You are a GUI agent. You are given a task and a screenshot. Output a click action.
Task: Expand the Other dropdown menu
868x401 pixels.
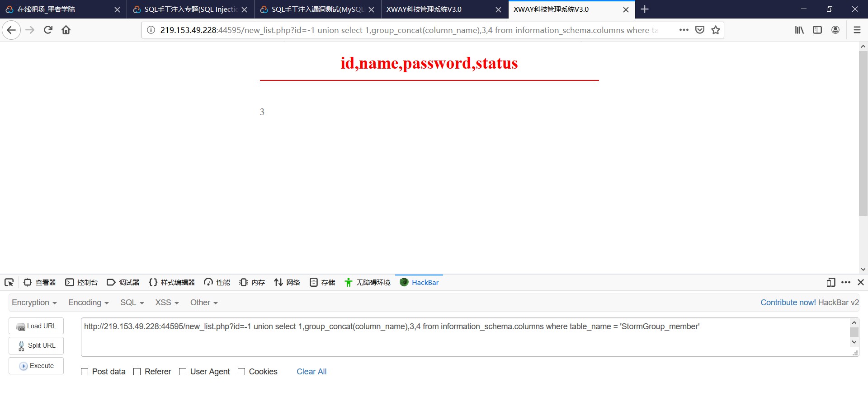pyautogui.click(x=204, y=303)
